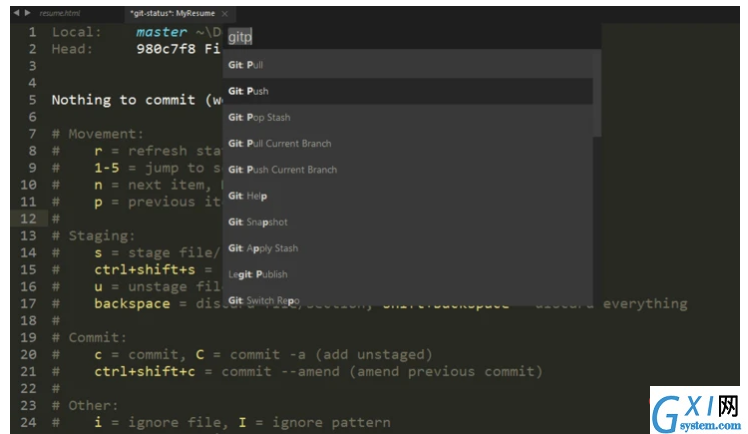
Task: Click 'Local:' label on line 1
Action: coord(76,32)
